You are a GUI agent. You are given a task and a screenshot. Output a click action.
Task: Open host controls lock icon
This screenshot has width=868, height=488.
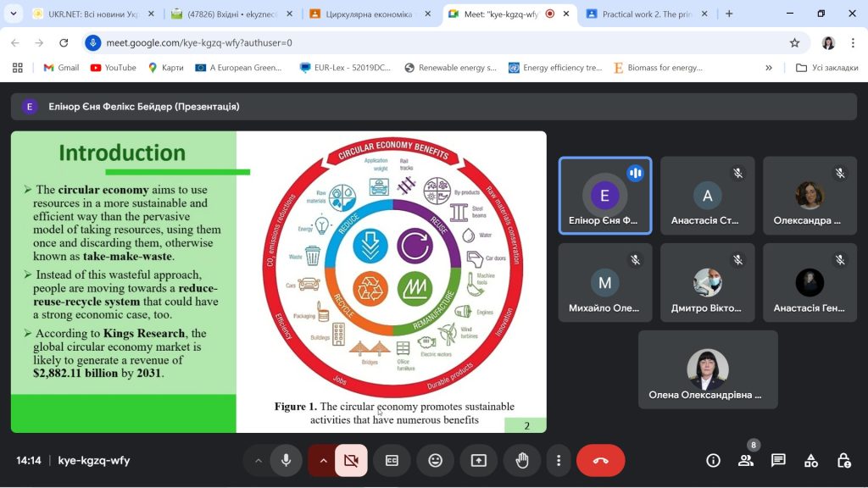843,460
